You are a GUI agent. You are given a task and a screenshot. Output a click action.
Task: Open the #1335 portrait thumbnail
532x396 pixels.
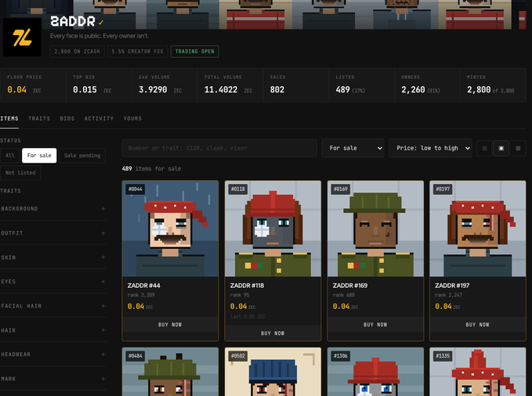[478, 372]
